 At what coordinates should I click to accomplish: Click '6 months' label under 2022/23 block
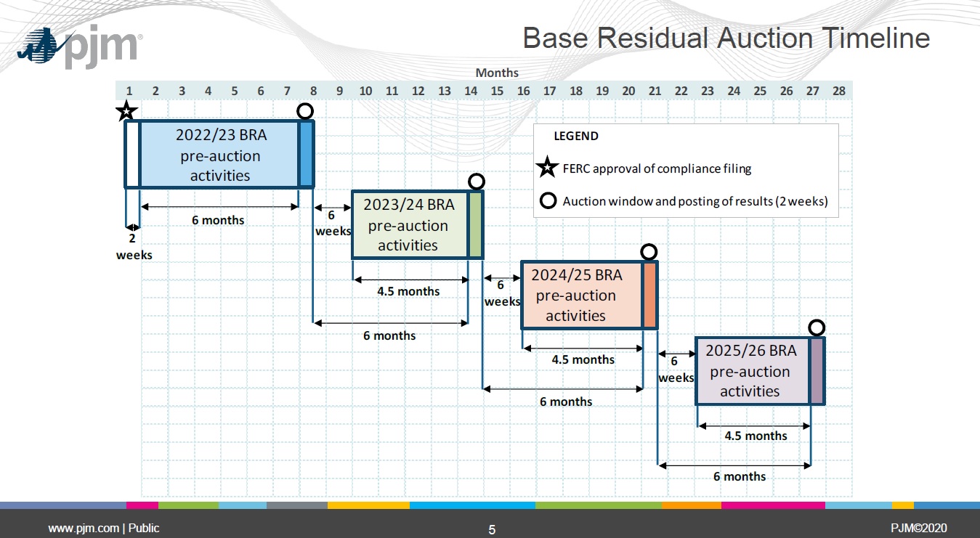[x=218, y=220]
